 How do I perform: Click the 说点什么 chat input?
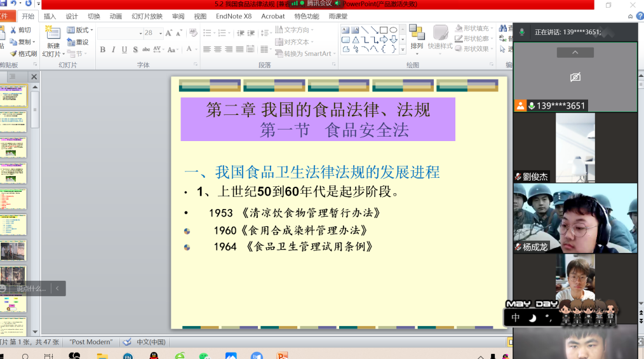click(31, 288)
